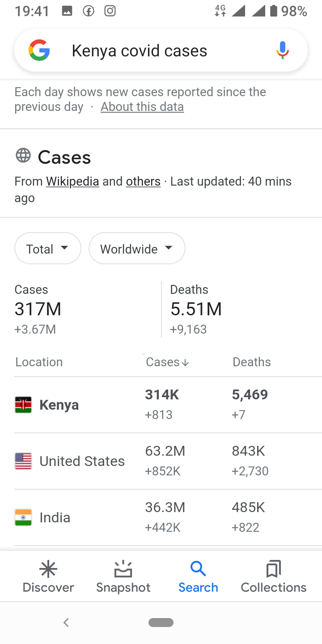Open the Wikipedia source link
322x644 pixels.
coord(72,181)
